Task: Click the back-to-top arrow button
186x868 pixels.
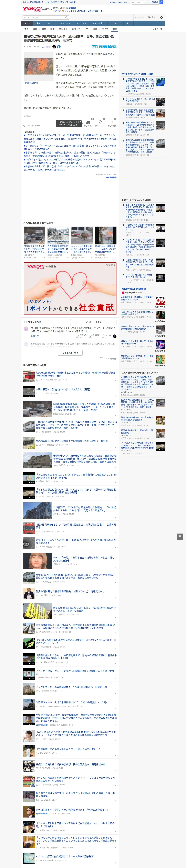Action: point(180,537)
